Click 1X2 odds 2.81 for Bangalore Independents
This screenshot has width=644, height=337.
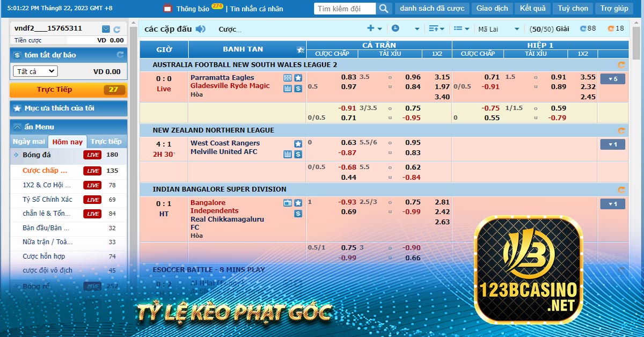pos(442,202)
